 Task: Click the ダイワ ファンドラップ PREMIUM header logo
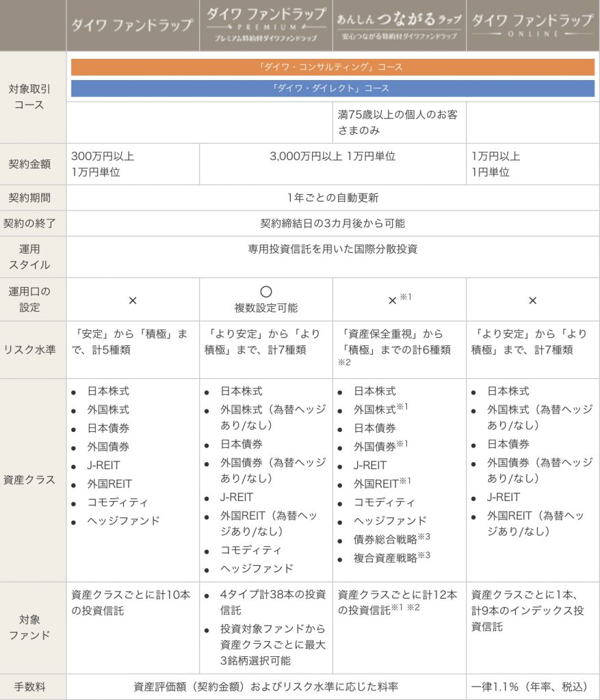265,25
